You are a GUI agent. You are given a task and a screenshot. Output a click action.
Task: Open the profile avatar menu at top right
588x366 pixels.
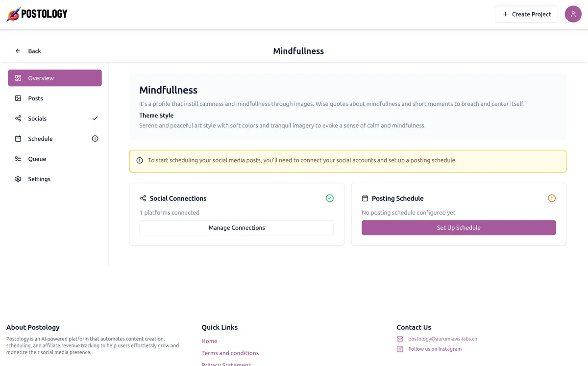[x=573, y=14]
